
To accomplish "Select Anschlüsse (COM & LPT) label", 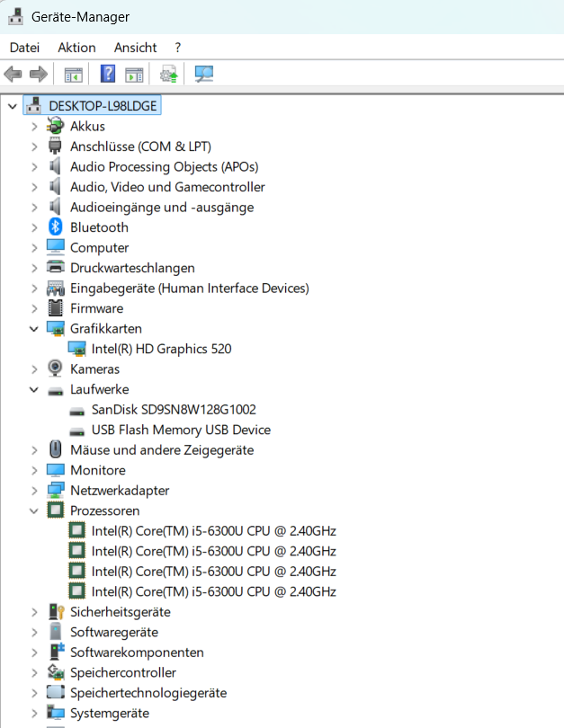I will point(140,146).
